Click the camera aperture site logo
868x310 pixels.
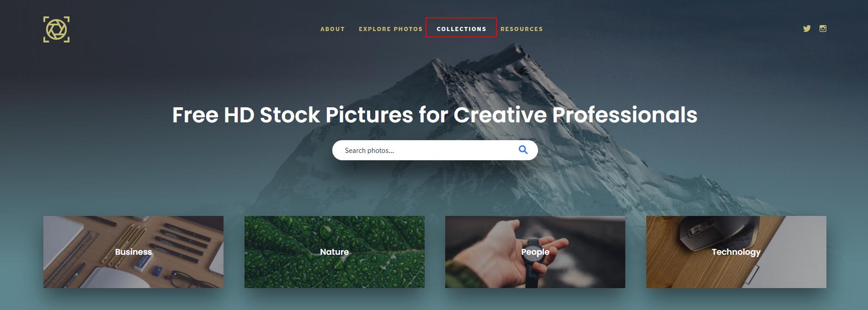[x=57, y=30]
